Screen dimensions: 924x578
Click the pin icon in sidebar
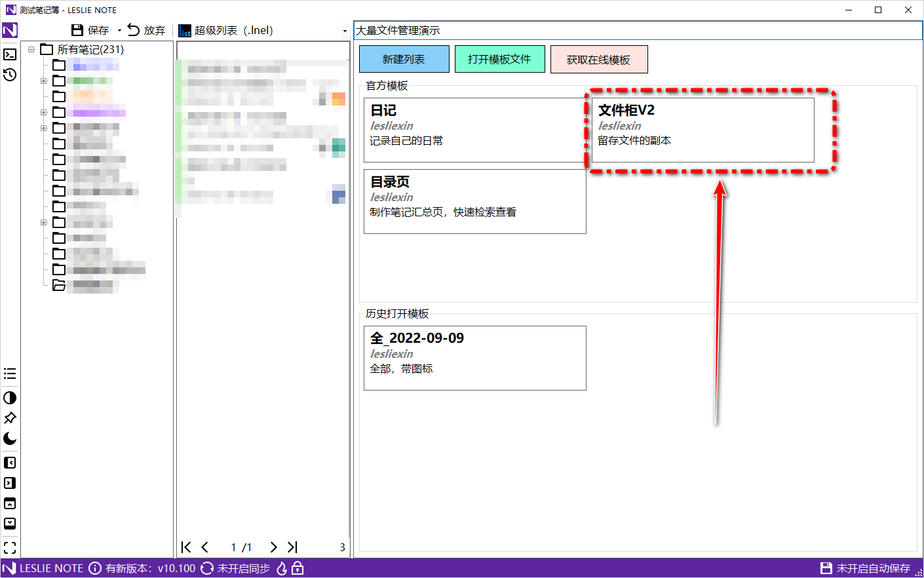click(10, 418)
